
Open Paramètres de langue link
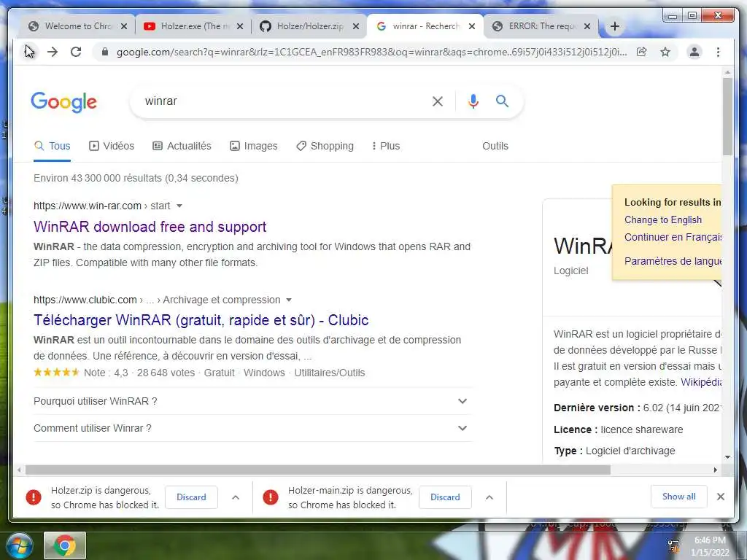(x=673, y=261)
